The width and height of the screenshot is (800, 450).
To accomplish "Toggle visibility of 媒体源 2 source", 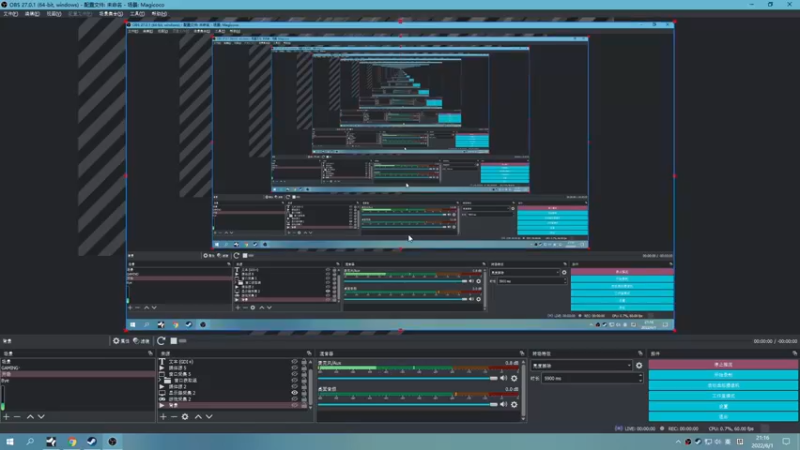I will [x=294, y=386].
